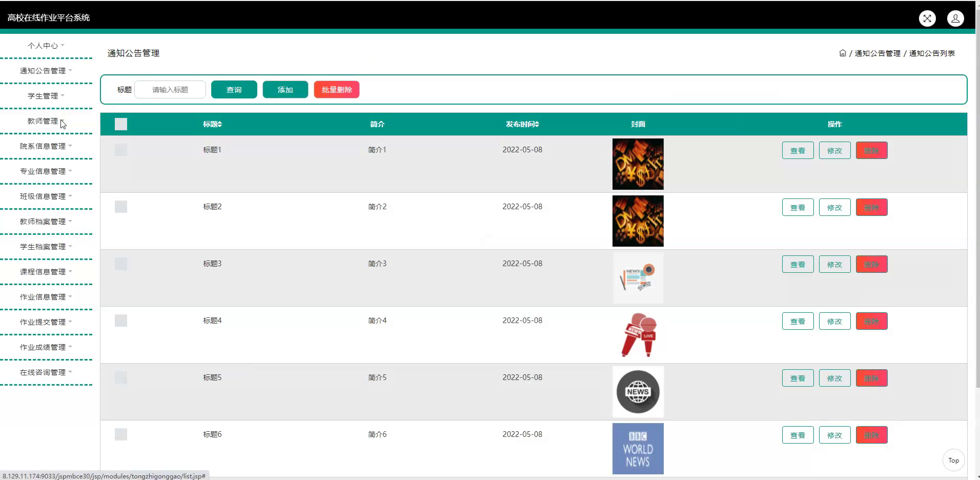Click 修改 for 标题3 row
Viewport: 980px width, 480px height.
(835, 265)
